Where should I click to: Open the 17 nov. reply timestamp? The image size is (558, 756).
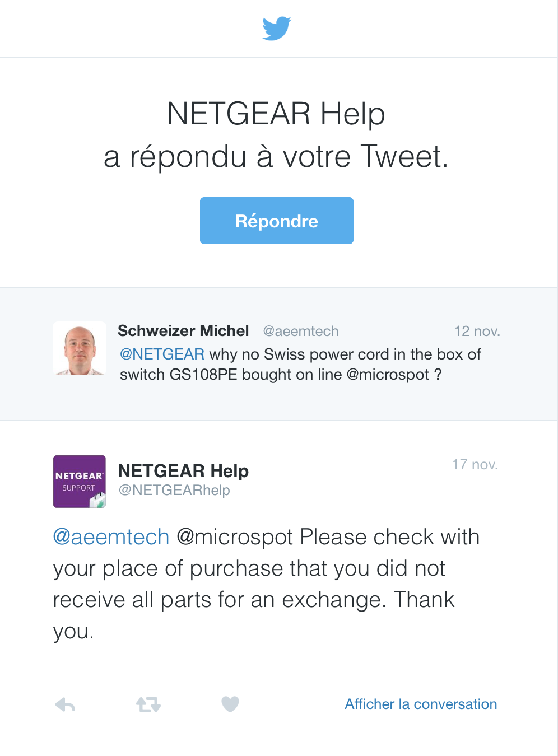point(475,465)
